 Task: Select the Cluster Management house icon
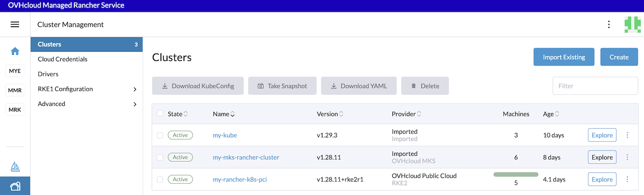coord(15,186)
